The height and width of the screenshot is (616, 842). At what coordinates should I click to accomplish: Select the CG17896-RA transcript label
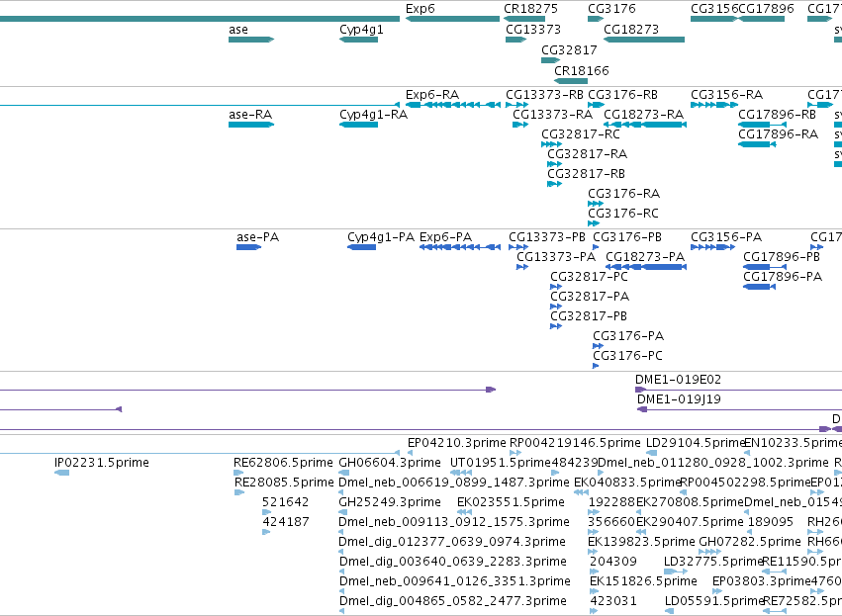coord(778,134)
